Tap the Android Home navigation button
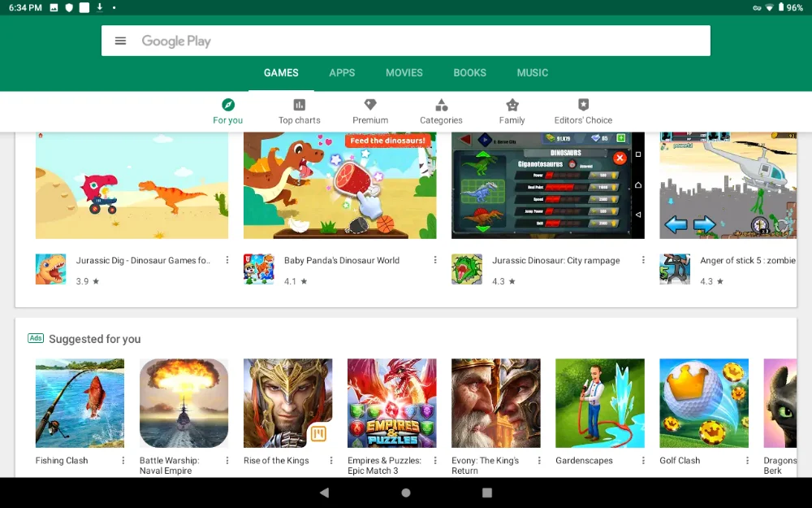This screenshot has height=508, width=812. (406, 493)
